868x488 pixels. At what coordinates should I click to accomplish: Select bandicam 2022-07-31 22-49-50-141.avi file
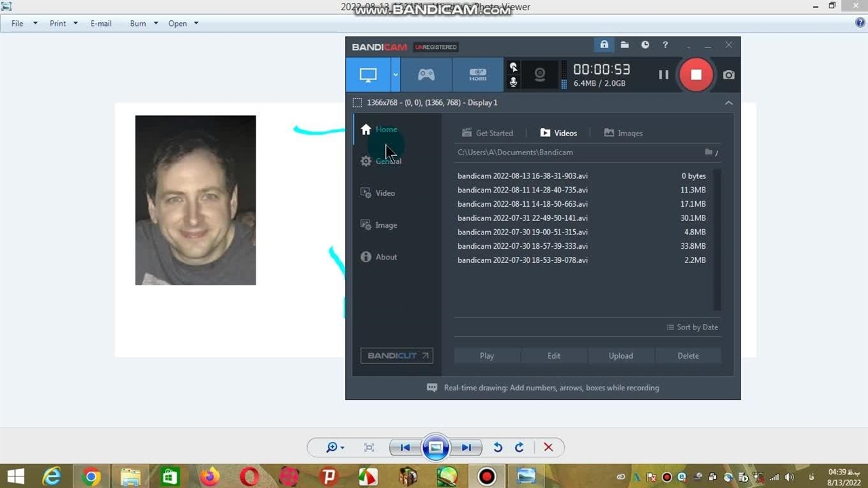(522, 218)
